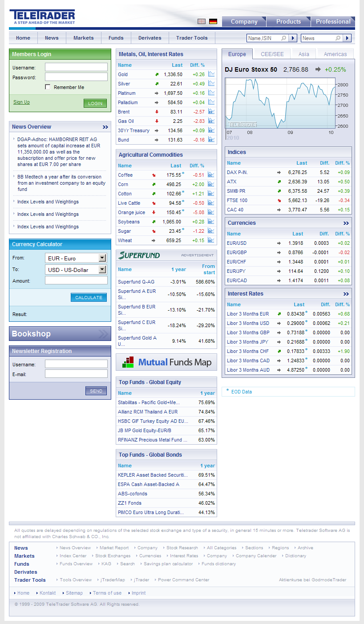Open the EUR/USD currency row

[288, 243]
